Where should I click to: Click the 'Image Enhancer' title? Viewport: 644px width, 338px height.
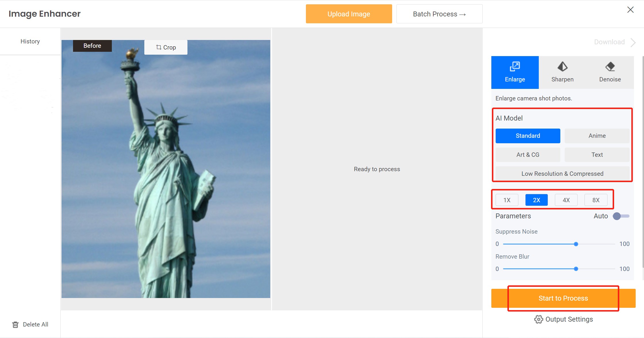(45, 14)
